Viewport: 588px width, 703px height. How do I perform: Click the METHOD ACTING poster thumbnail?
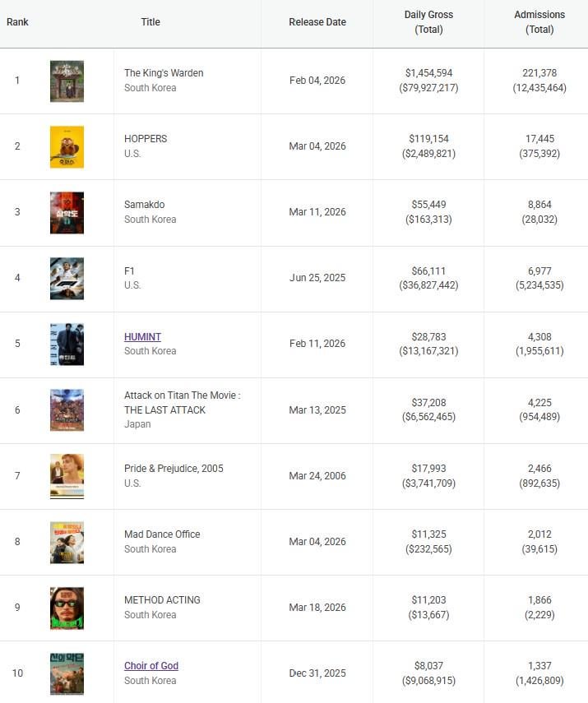[x=67, y=608]
